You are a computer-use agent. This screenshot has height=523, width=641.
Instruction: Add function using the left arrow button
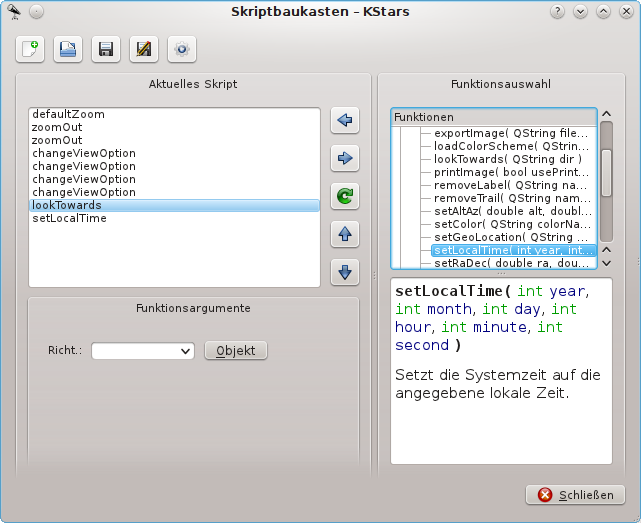tap(345, 121)
